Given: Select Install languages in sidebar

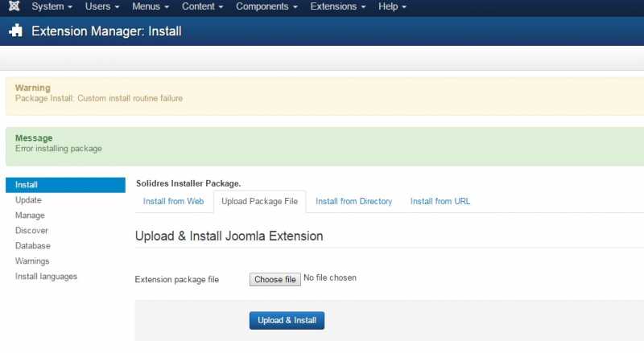Looking at the screenshot, I should tap(46, 277).
